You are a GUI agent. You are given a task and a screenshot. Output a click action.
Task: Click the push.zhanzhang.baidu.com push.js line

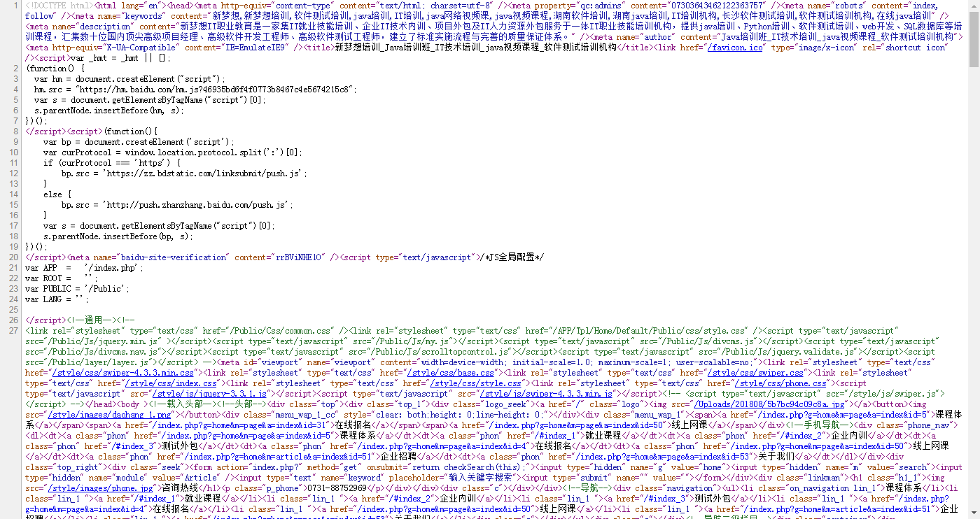177,205
